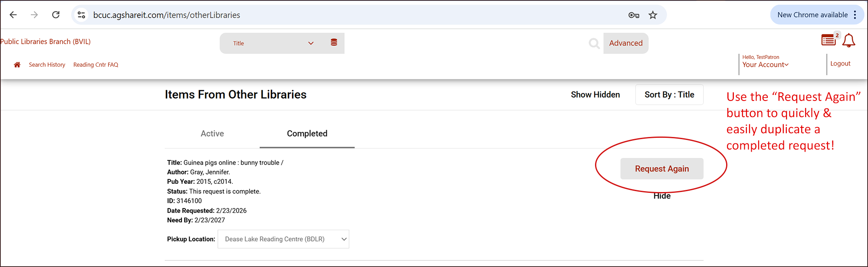
Task: Open the request list icon with badge
Action: [x=829, y=40]
